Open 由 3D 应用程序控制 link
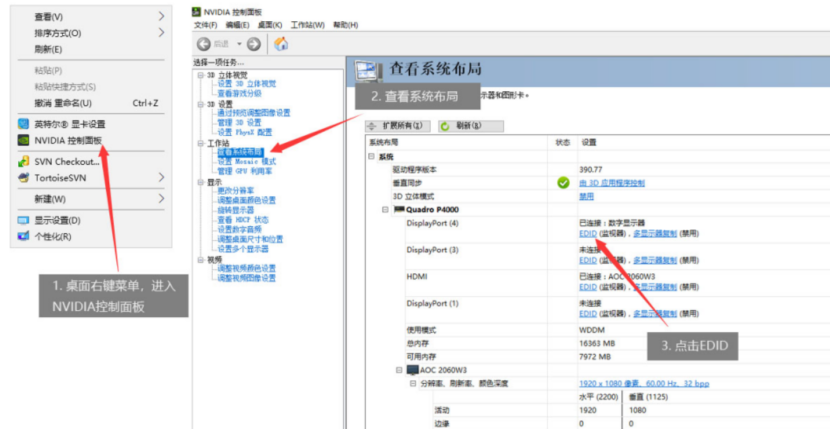 (612, 183)
